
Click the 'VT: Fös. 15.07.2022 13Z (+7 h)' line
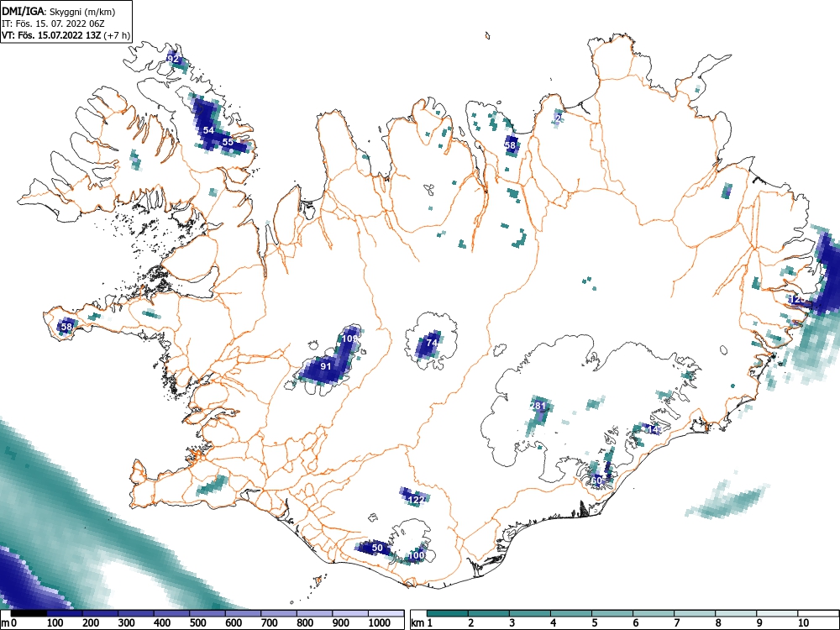66,35
